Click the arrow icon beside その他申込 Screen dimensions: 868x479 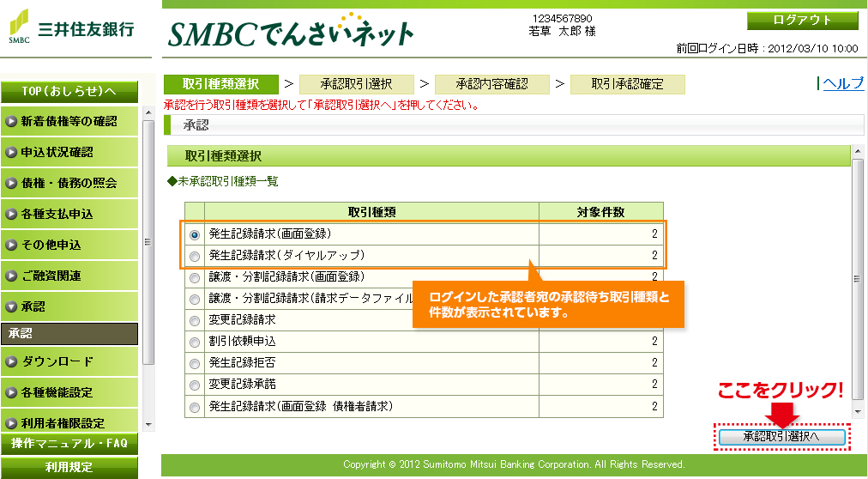tap(11, 245)
